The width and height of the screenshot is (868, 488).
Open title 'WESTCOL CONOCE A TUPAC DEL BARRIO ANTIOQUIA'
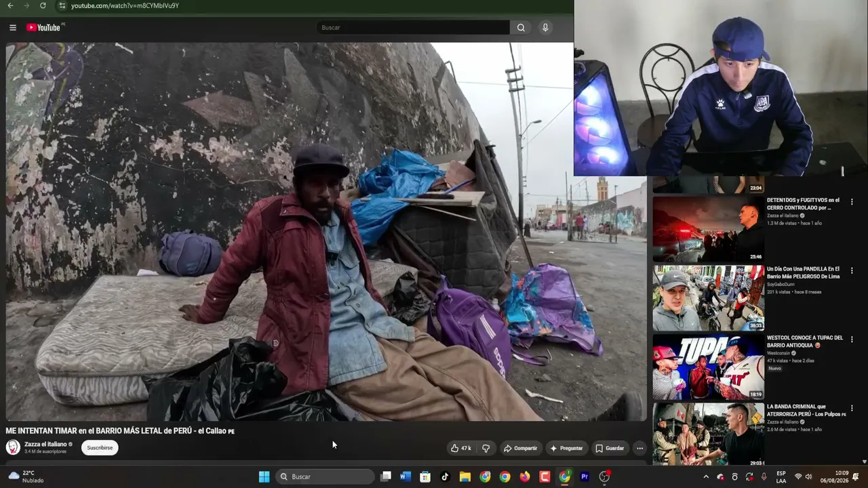805,341
